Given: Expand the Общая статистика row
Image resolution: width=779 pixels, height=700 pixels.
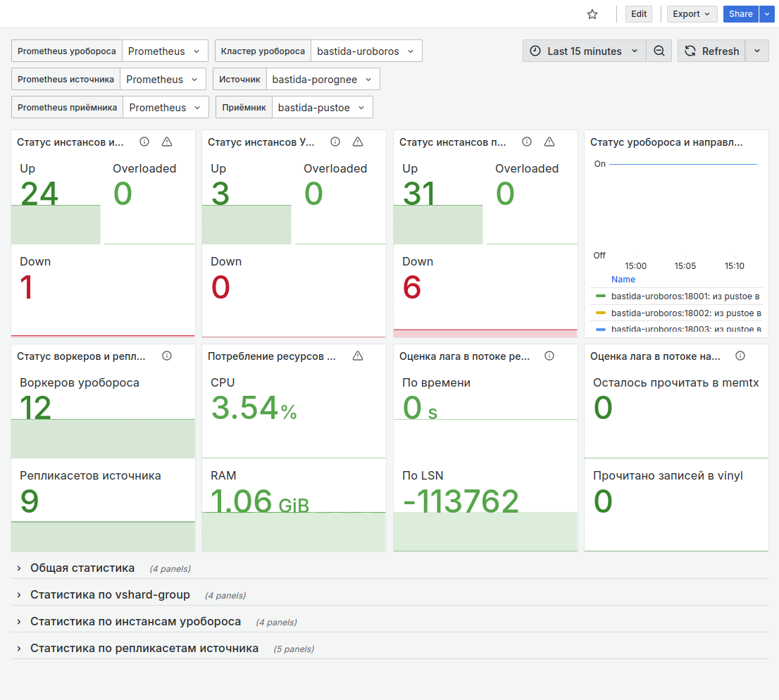Looking at the screenshot, I should point(82,568).
